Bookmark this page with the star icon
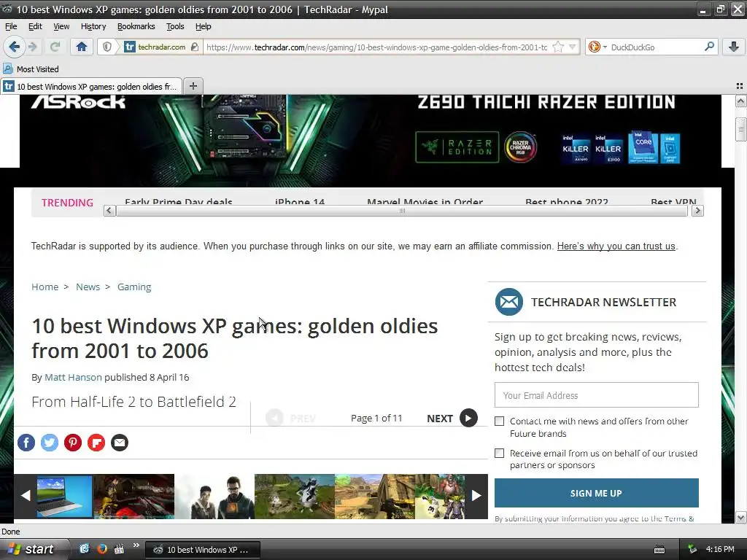This screenshot has height=560, width=747. 558,47
